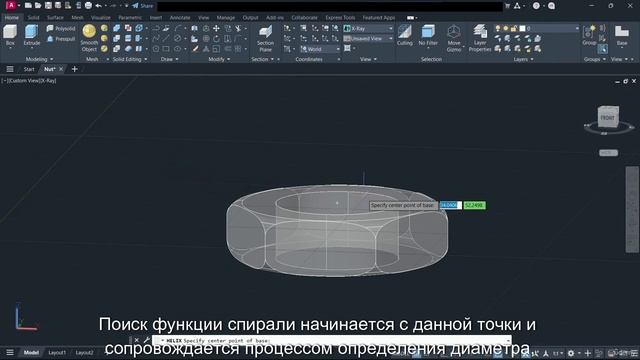
Task: Open the Visualize ribbon tab
Action: click(101, 18)
